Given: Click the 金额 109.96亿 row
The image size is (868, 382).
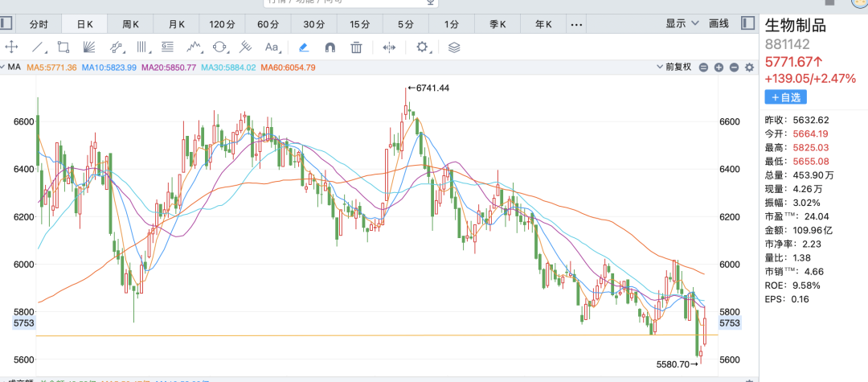Looking at the screenshot, I should [799, 230].
